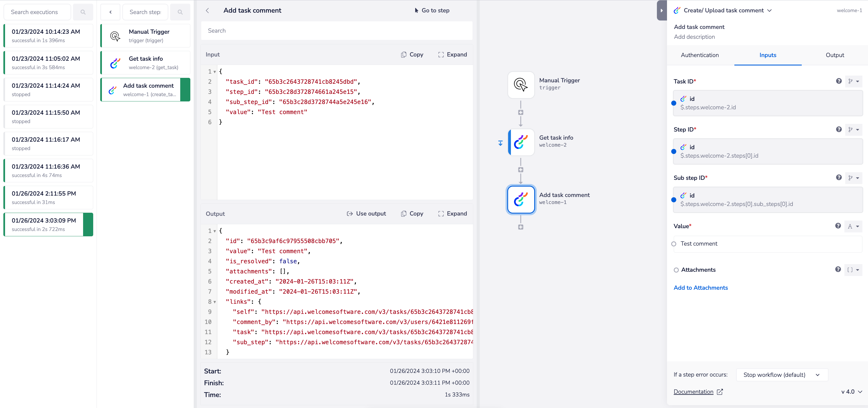Click the plus icon below Add task comment node
Viewport: 868px width, 408px height.
520,227
